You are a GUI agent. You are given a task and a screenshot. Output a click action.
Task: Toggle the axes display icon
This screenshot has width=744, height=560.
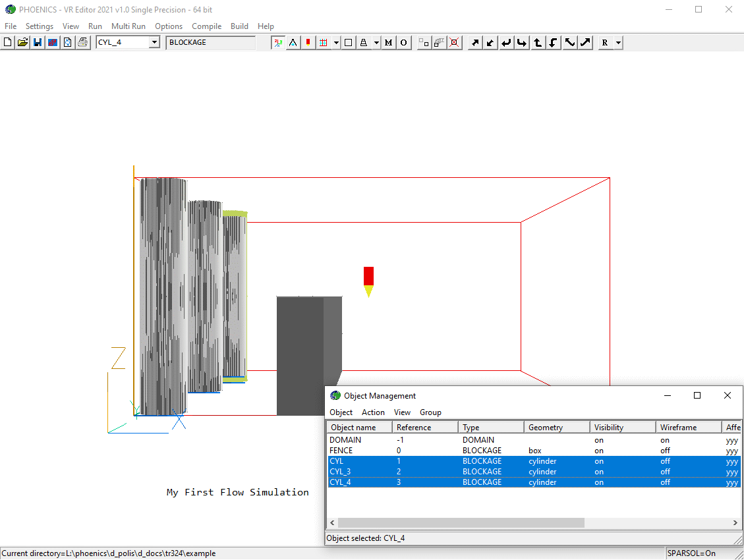point(278,43)
